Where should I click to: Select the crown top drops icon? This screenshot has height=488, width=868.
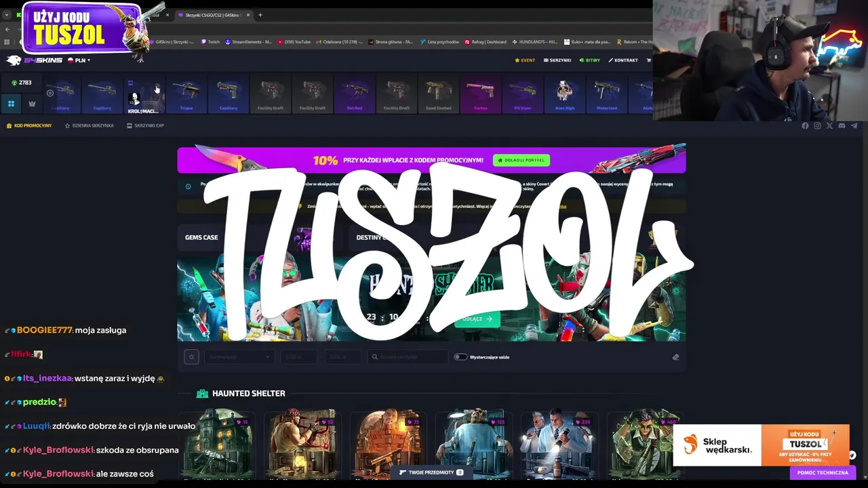pos(32,104)
